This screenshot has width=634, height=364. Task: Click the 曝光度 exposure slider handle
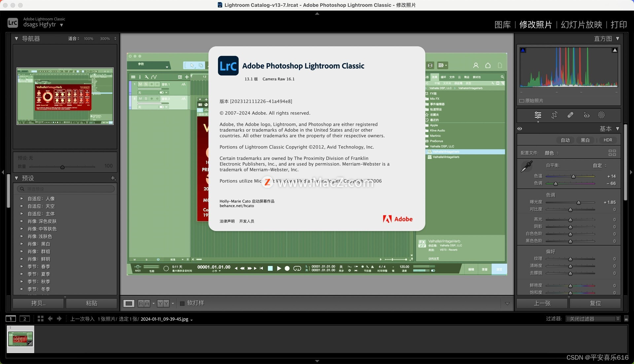tap(579, 203)
